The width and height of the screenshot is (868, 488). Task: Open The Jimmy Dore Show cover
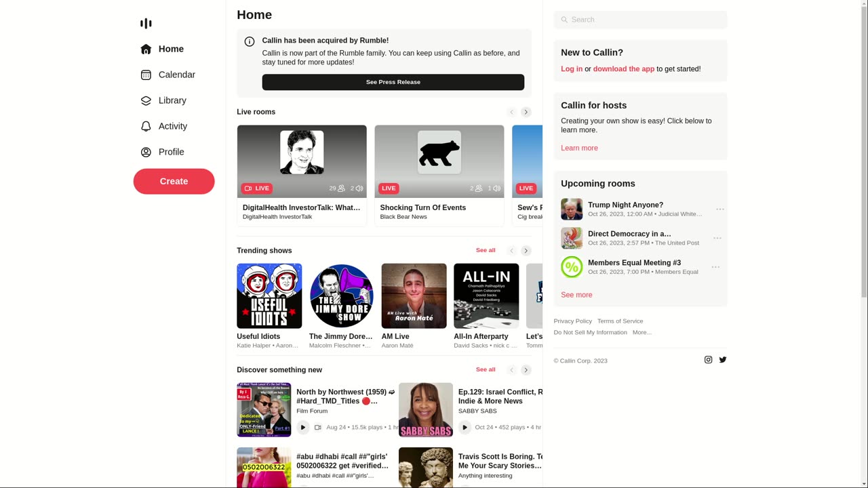tap(342, 296)
